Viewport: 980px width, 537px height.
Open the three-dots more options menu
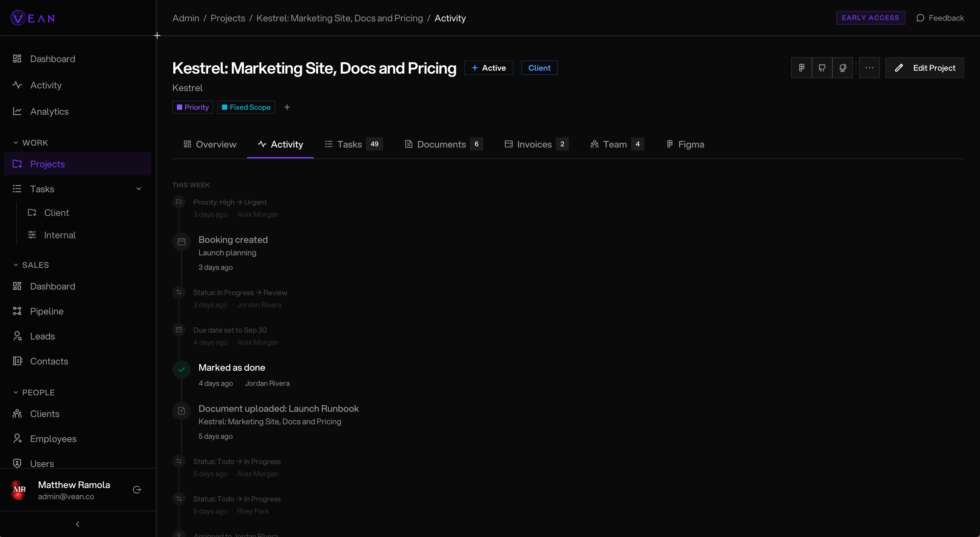(869, 68)
